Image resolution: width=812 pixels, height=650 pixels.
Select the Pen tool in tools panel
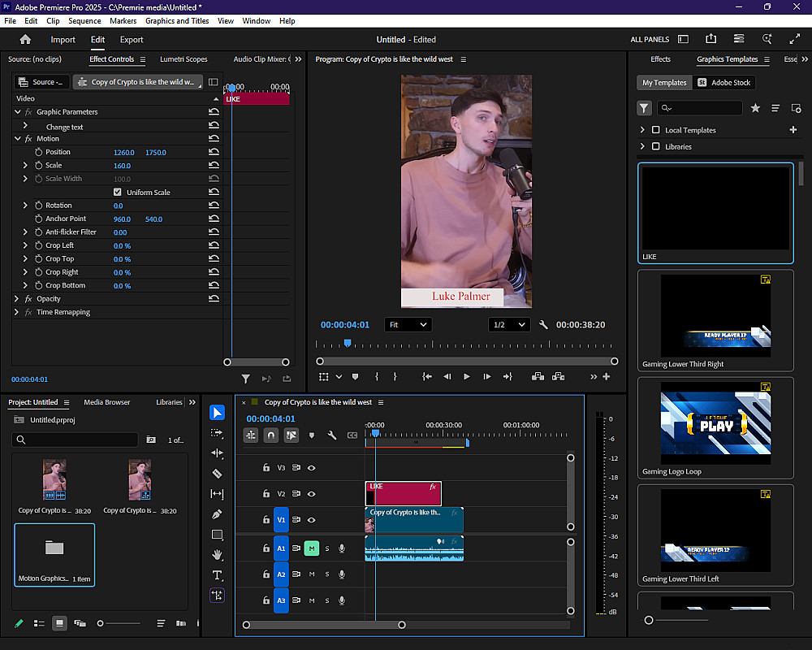[217, 514]
